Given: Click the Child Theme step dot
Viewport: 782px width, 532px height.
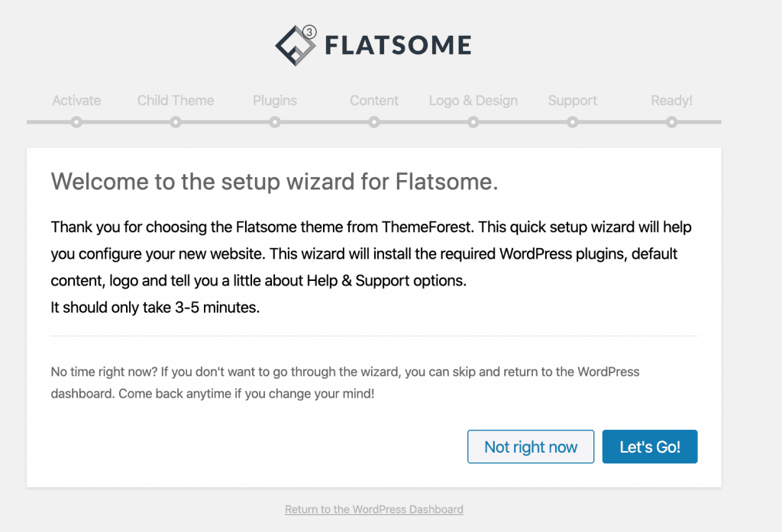Looking at the screenshot, I should (176, 120).
